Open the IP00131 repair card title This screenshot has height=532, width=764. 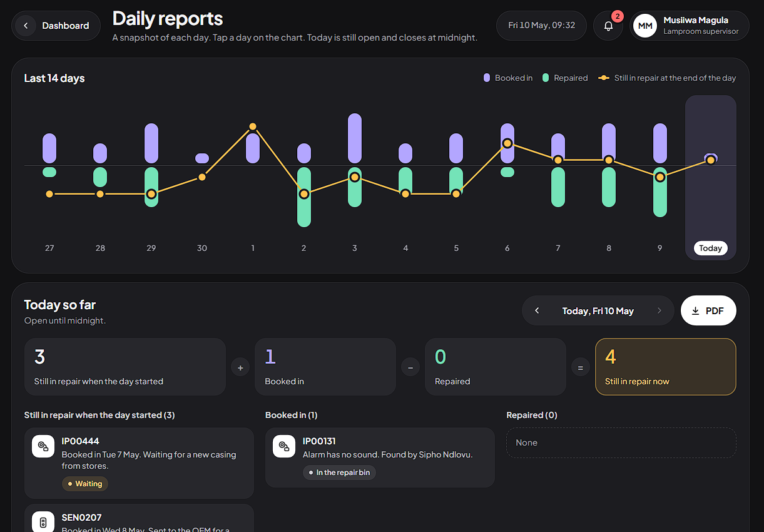(x=319, y=441)
